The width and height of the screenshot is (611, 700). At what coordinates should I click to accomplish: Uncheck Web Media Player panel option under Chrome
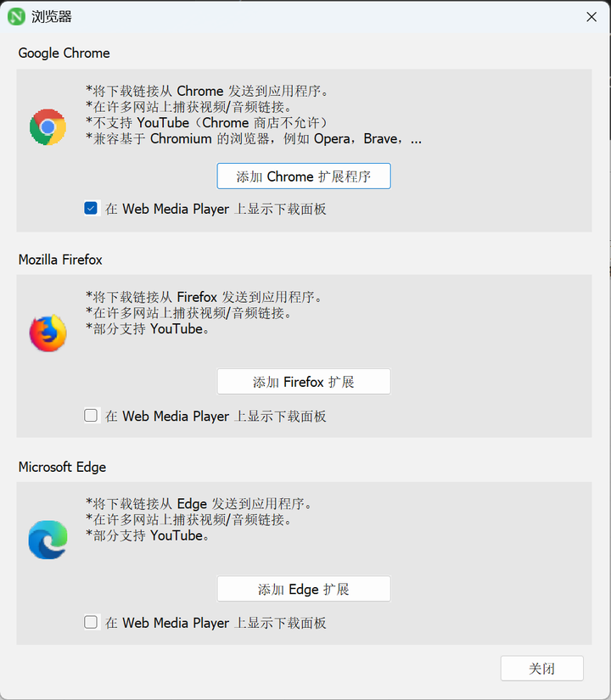click(91, 209)
